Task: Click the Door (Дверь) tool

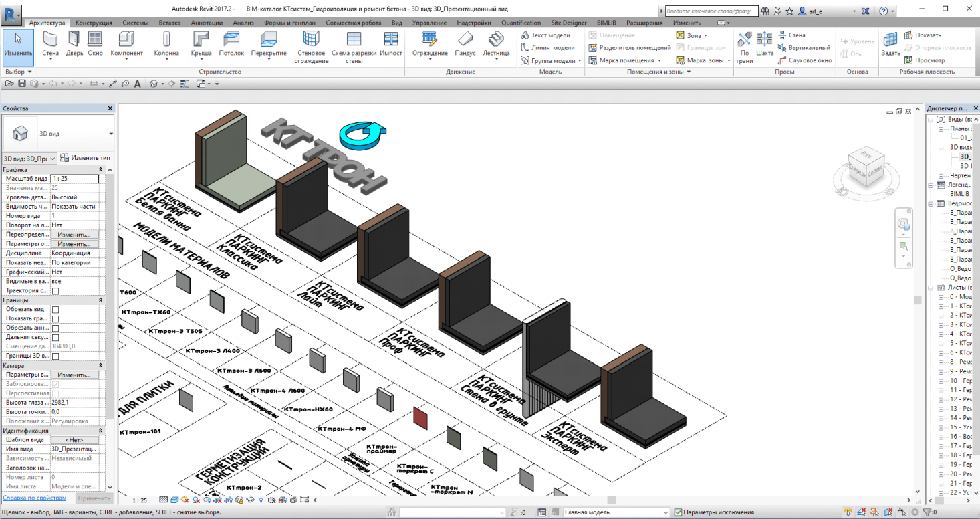Action: (x=75, y=44)
